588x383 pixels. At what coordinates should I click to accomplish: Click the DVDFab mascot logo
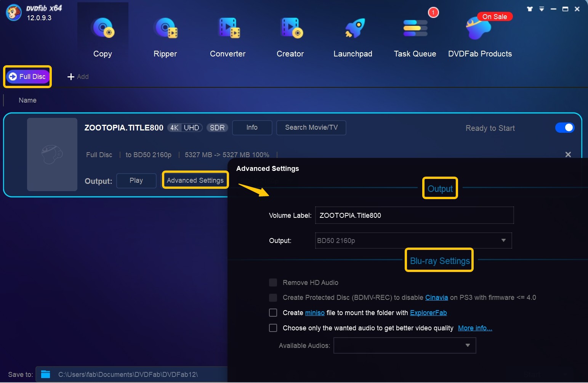14,13
